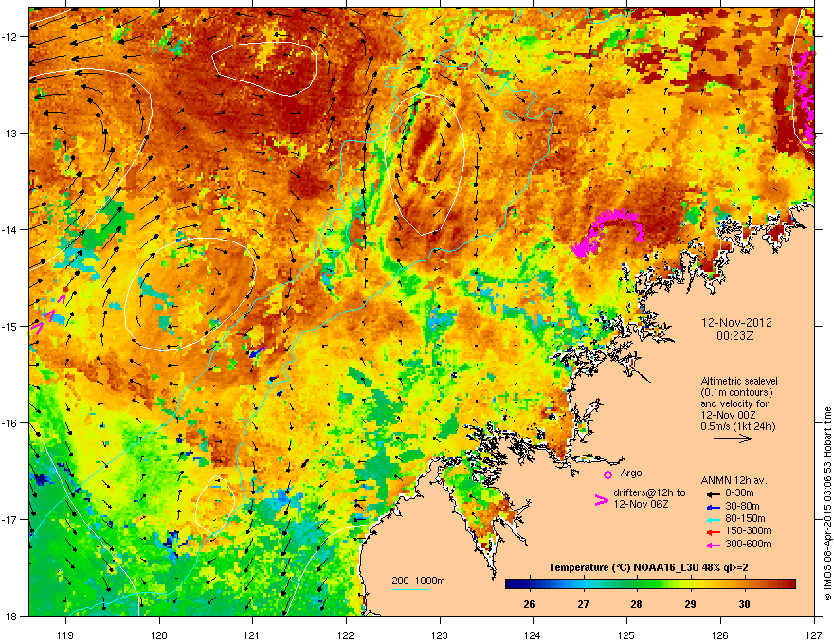Click the '200 1000m' isobath label
Viewport: 834px width, 644px height.
(418, 581)
